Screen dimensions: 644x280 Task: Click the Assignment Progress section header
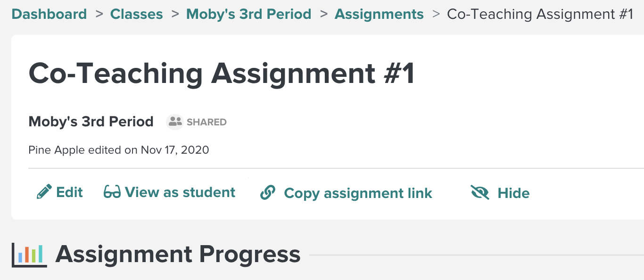pyautogui.click(x=178, y=254)
